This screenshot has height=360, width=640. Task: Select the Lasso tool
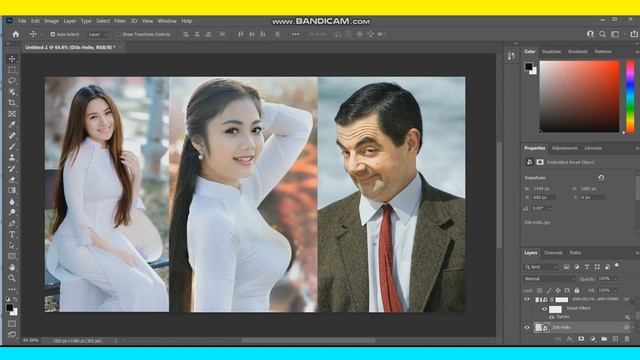point(12,80)
